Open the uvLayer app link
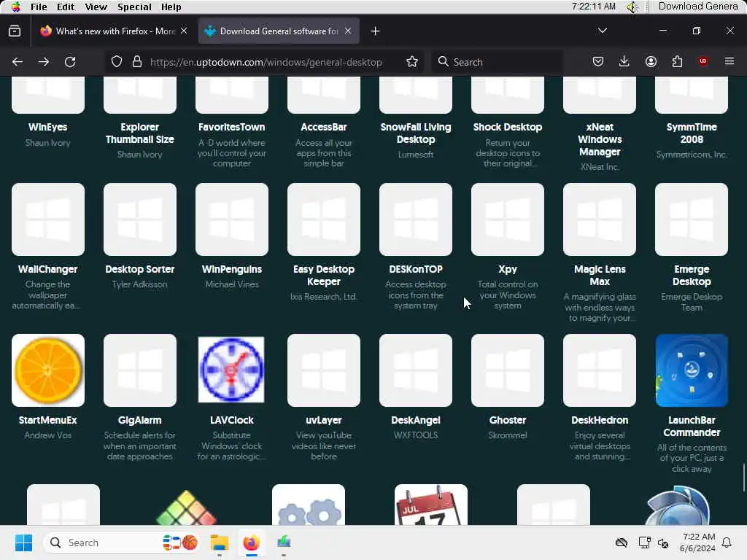 click(324, 420)
